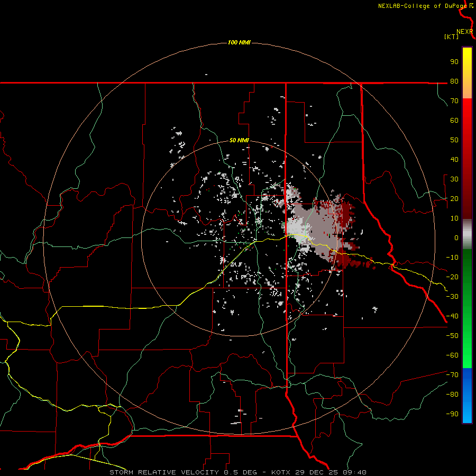Click the KOTX station identifier in caption
This screenshot has width=476, height=476.
tap(281, 472)
